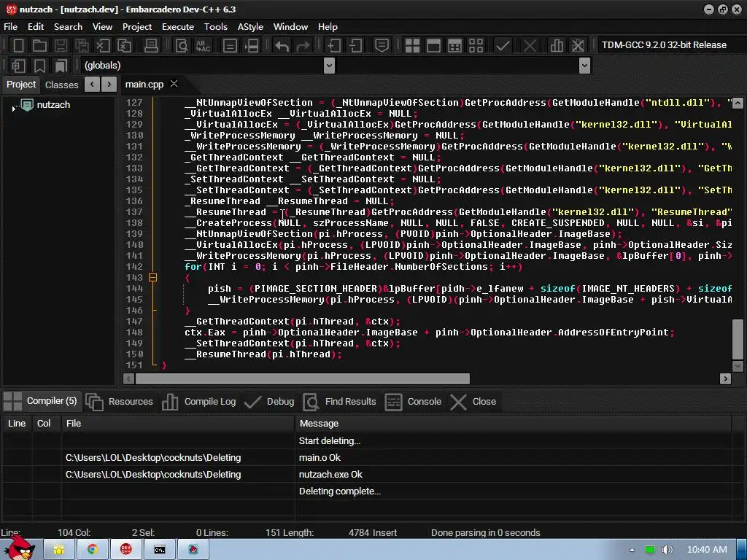Viewport: 747px width, 560px height.
Task: Open the View menu
Action: (102, 27)
